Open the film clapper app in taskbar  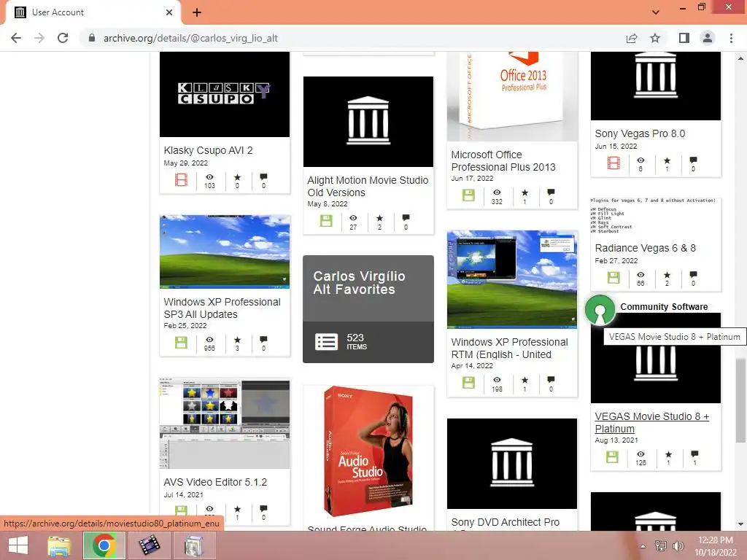pyautogui.click(x=150, y=545)
